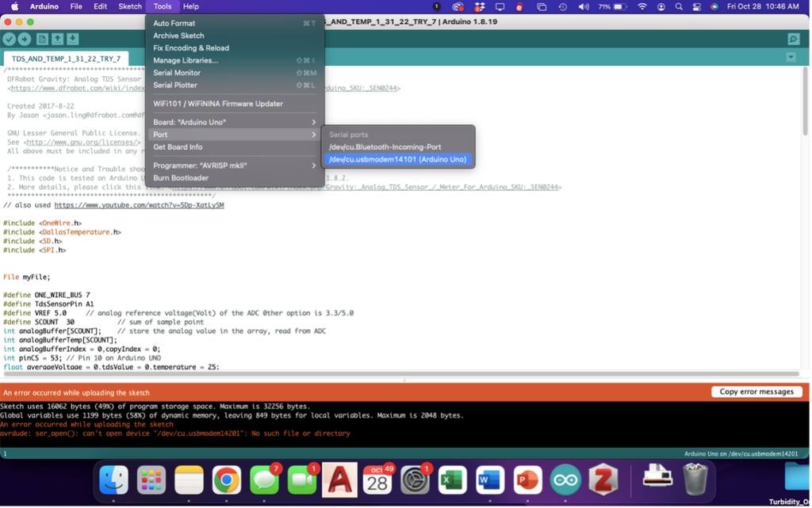Expand the Board: "Arduino Uno" submenu
This screenshot has height=508, width=812.
point(235,123)
